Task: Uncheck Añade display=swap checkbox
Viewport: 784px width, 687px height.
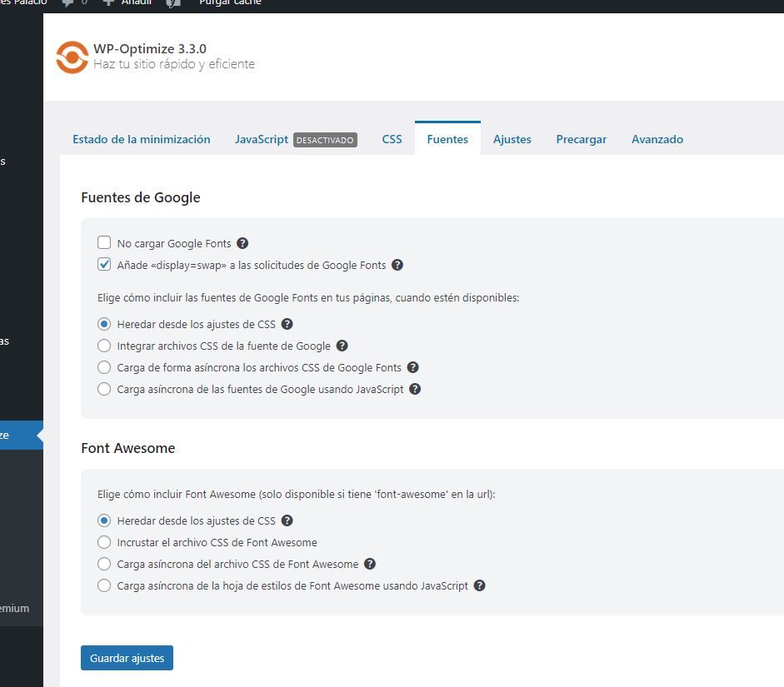Action: (104, 264)
